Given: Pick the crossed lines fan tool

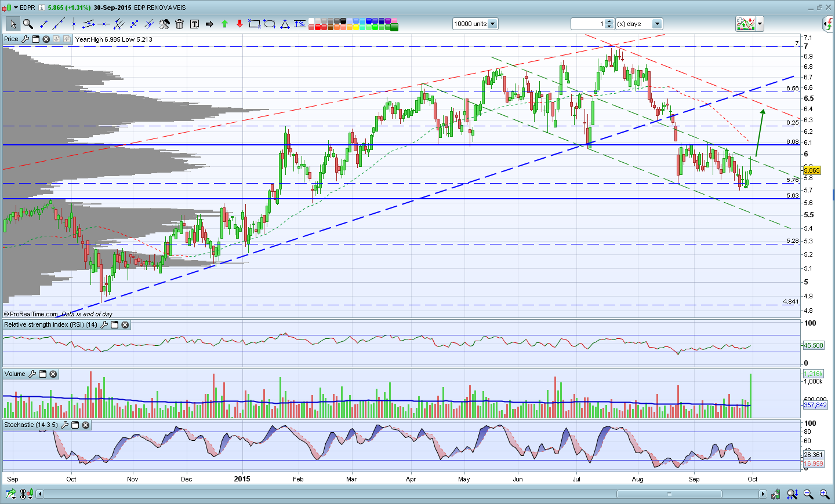Looking at the screenshot, I should click(x=149, y=24).
